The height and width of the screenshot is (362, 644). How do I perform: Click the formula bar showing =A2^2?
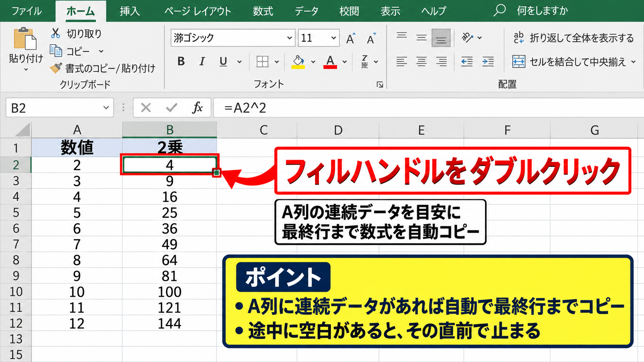pyautogui.click(x=428, y=108)
